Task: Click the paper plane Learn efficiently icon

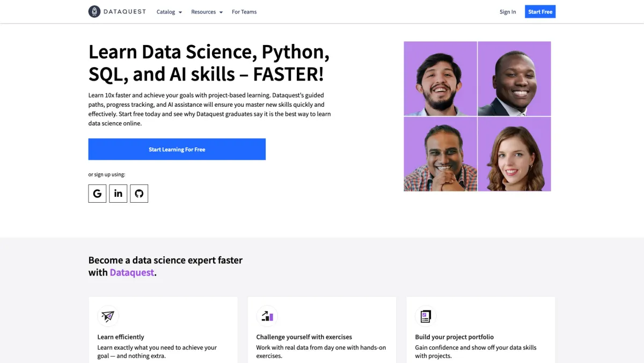Action: point(108,316)
